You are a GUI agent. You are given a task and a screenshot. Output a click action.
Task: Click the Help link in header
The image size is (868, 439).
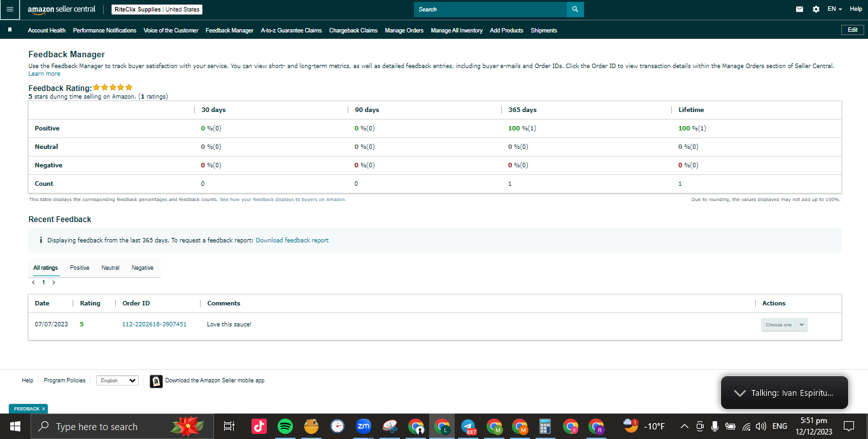(856, 9)
